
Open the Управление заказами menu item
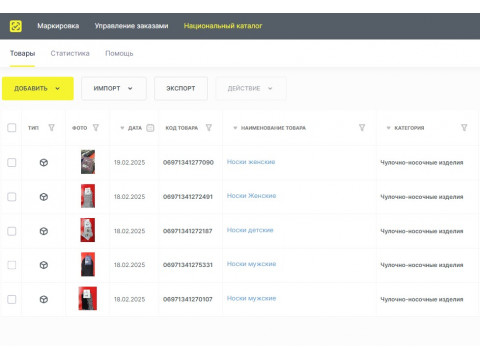(x=131, y=26)
